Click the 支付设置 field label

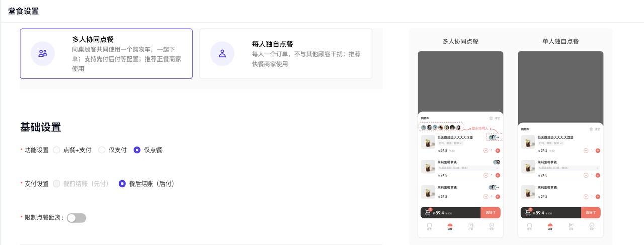tap(37, 184)
